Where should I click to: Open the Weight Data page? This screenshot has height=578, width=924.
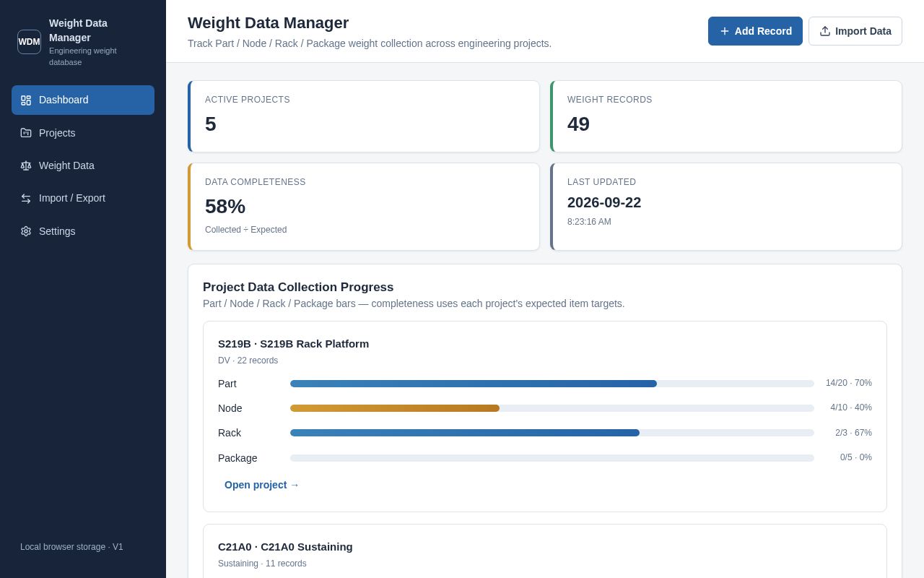(83, 165)
